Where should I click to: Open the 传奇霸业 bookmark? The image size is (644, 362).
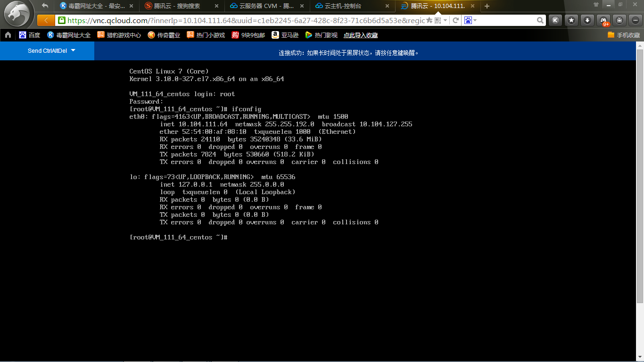[164, 35]
